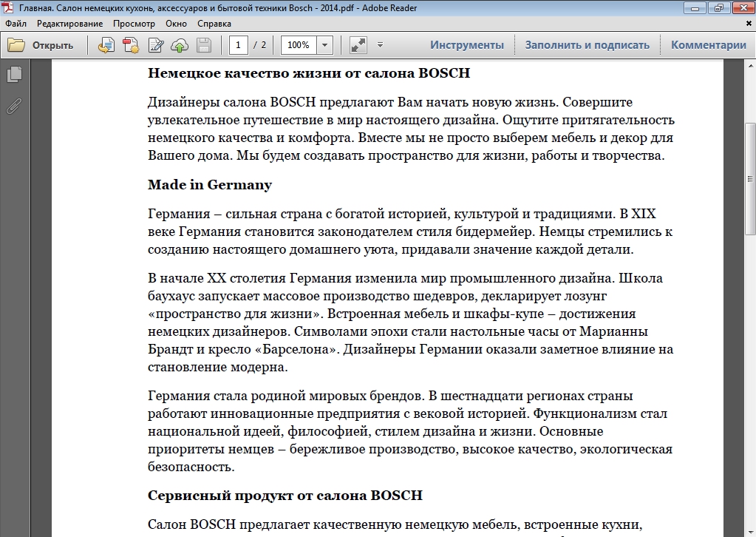
Task: Open the Файл menu
Action: (16, 24)
